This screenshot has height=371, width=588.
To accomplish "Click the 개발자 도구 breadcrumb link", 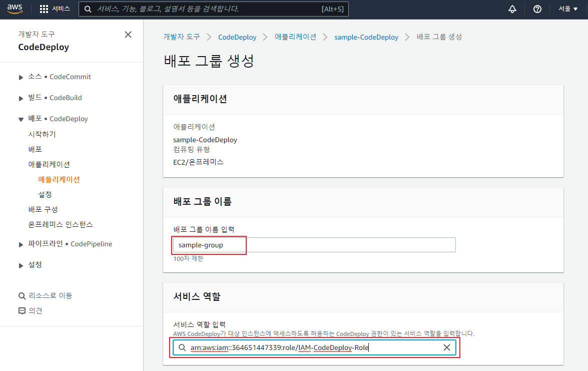I will 182,37.
